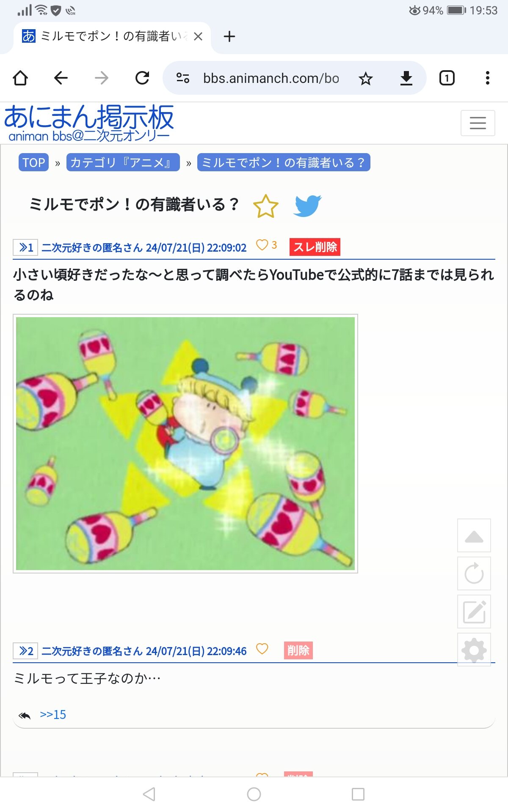Share the thread via the Twitter bird icon
The height and width of the screenshot is (812, 508).
307,206
